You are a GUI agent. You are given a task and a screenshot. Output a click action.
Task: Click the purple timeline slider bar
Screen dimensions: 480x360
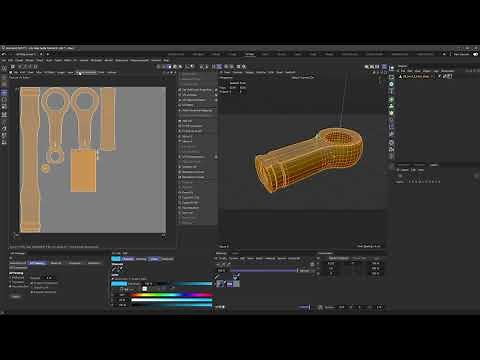pos(264,270)
